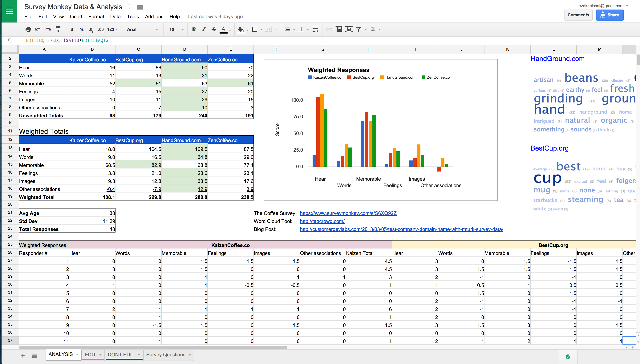Insert a link

(329, 30)
